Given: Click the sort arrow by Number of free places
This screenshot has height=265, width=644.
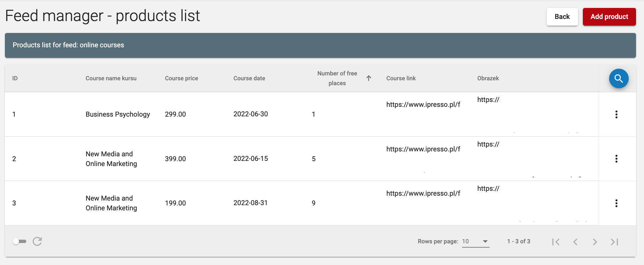Looking at the screenshot, I should (369, 78).
